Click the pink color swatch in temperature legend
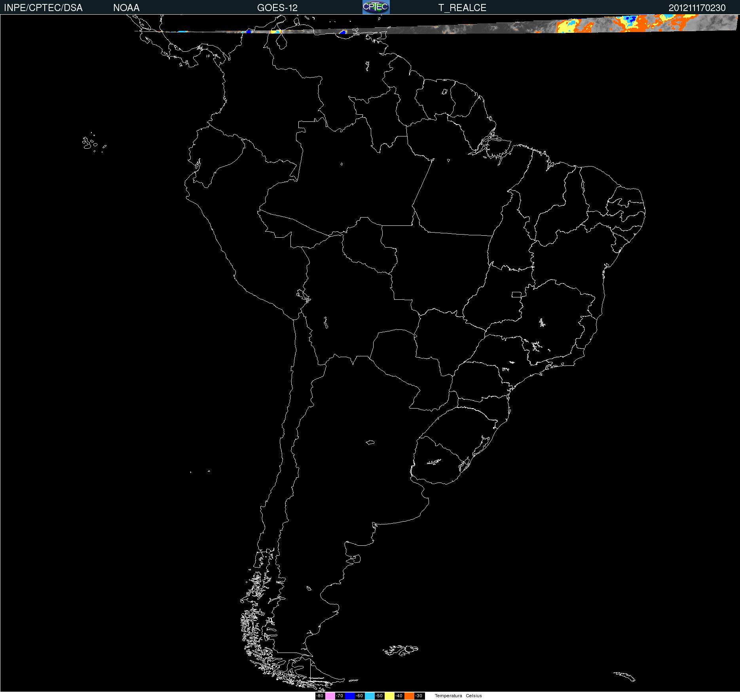Image resolution: width=740 pixels, height=700 pixels. [330, 696]
